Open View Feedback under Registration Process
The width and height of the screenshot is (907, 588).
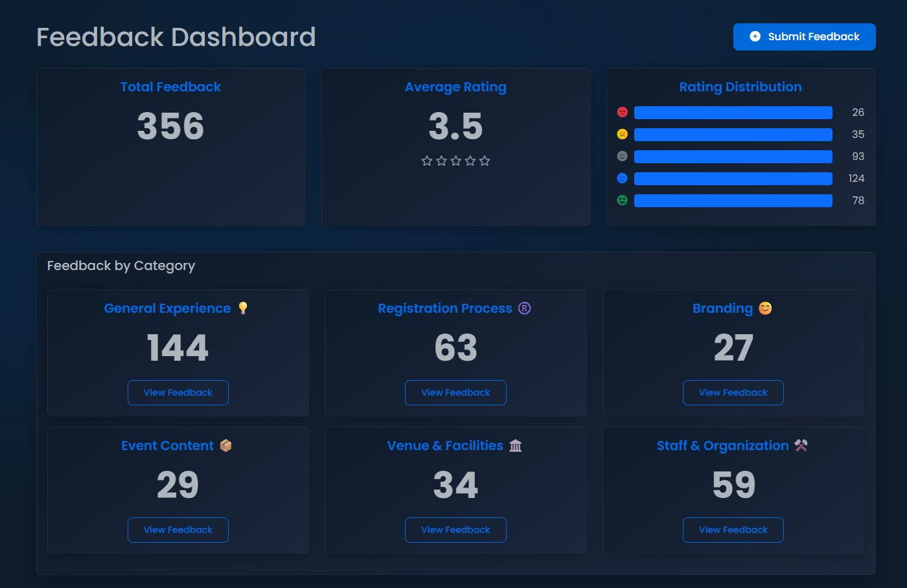click(455, 392)
